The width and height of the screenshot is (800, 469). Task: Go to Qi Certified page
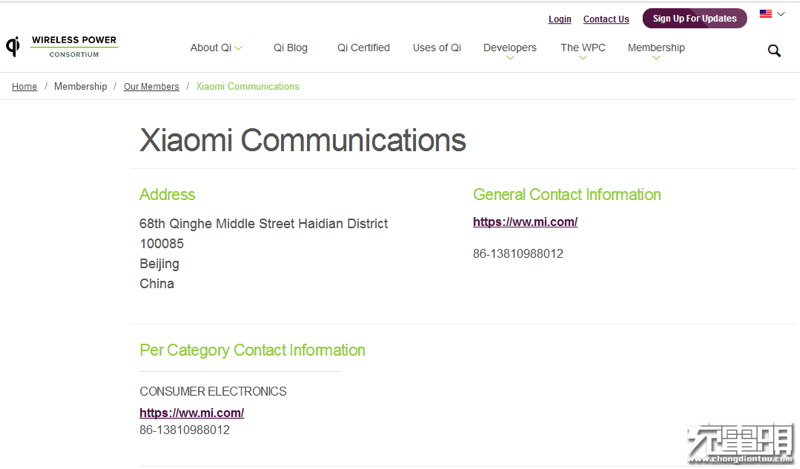363,47
